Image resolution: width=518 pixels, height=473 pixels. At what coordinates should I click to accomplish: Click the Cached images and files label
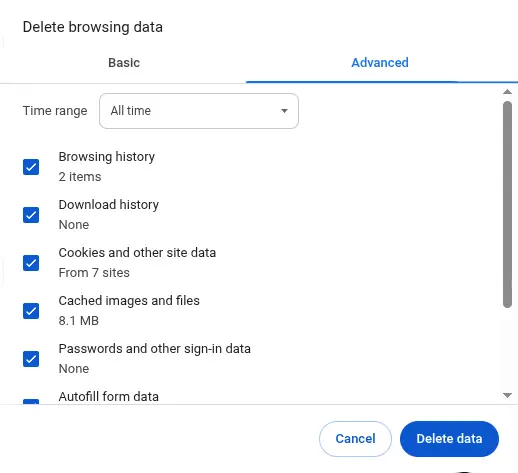[x=129, y=301]
